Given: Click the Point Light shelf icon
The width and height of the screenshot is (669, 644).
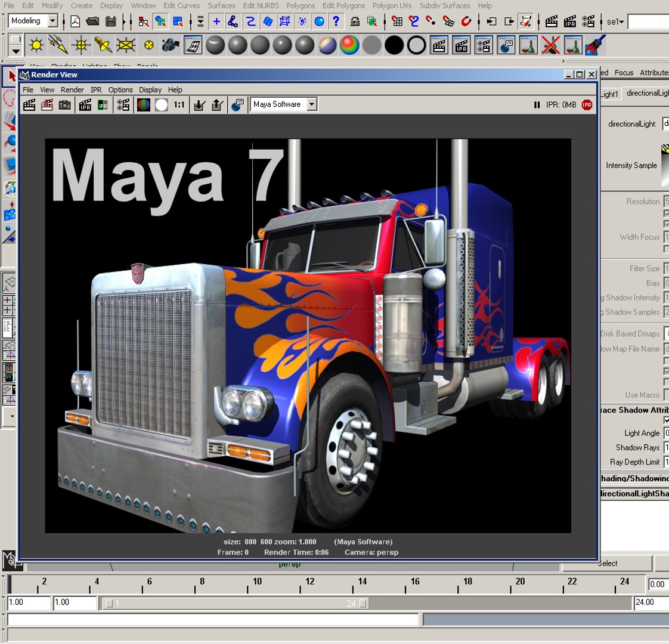Looking at the screenshot, I should tap(81, 45).
